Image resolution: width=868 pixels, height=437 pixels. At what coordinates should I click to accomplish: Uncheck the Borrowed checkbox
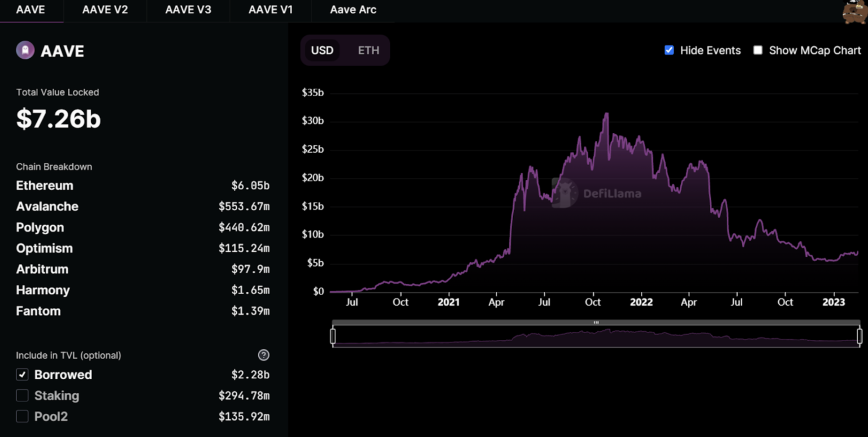click(x=22, y=374)
